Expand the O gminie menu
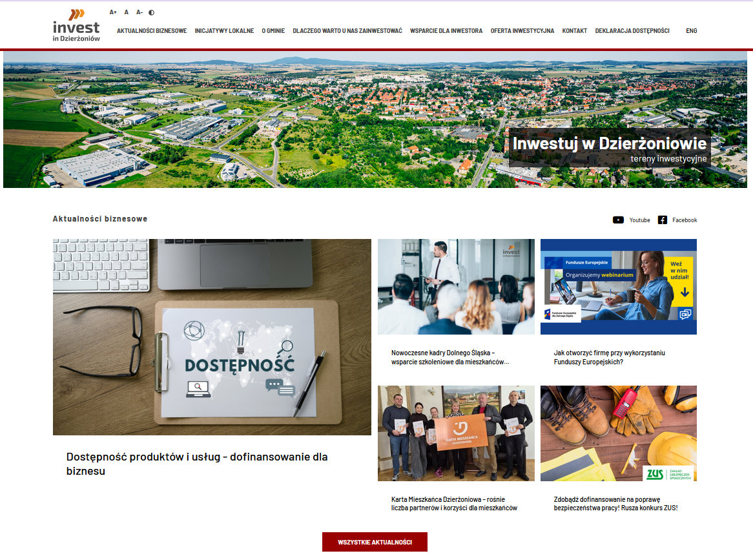The image size is (753, 560). tap(273, 31)
